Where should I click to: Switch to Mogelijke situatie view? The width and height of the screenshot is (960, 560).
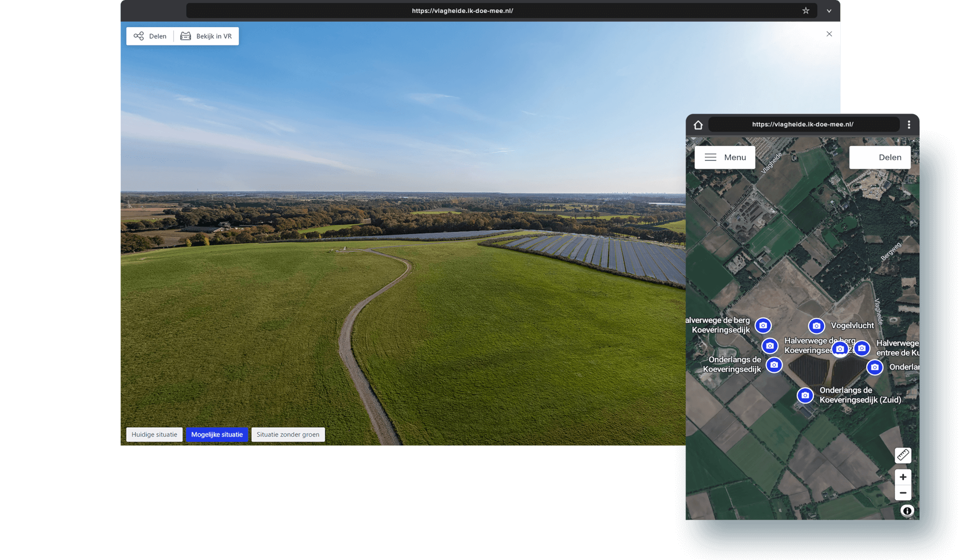pyautogui.click(x=217, y=435)
